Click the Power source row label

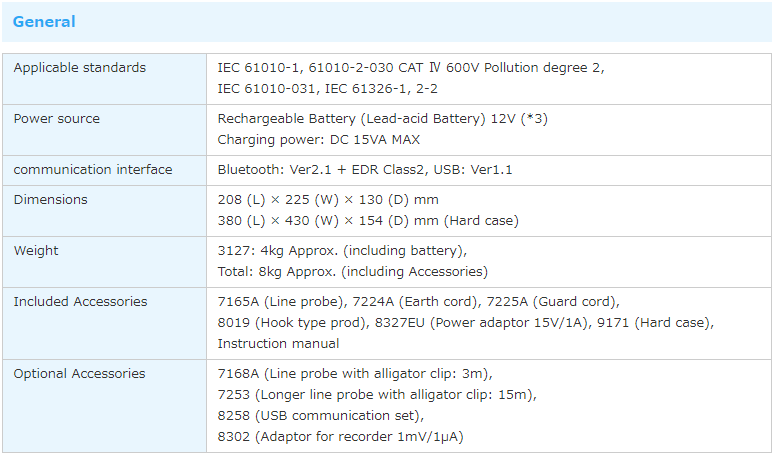point(57,119)
